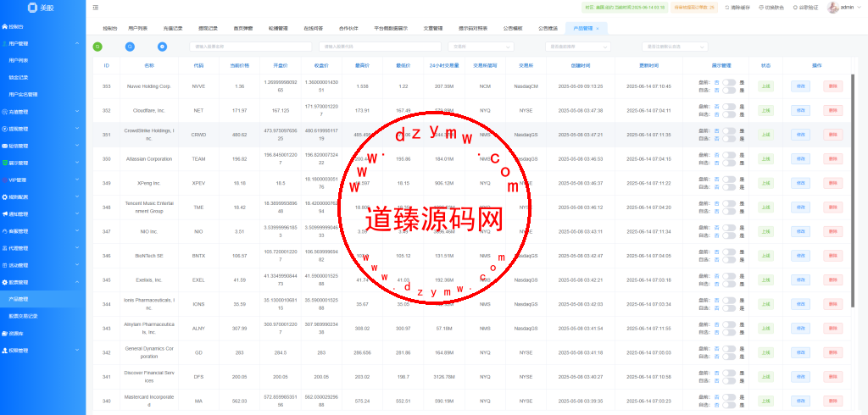Click the ticker cell 'CRWD'
Screen dimensions: 868x415
[x=198, y=135]
